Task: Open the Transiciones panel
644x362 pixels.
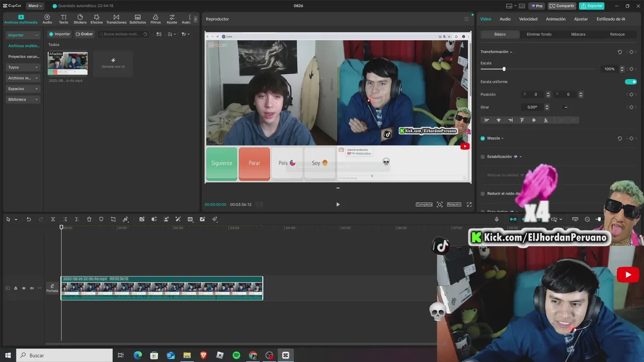Action: pos(116,19)
